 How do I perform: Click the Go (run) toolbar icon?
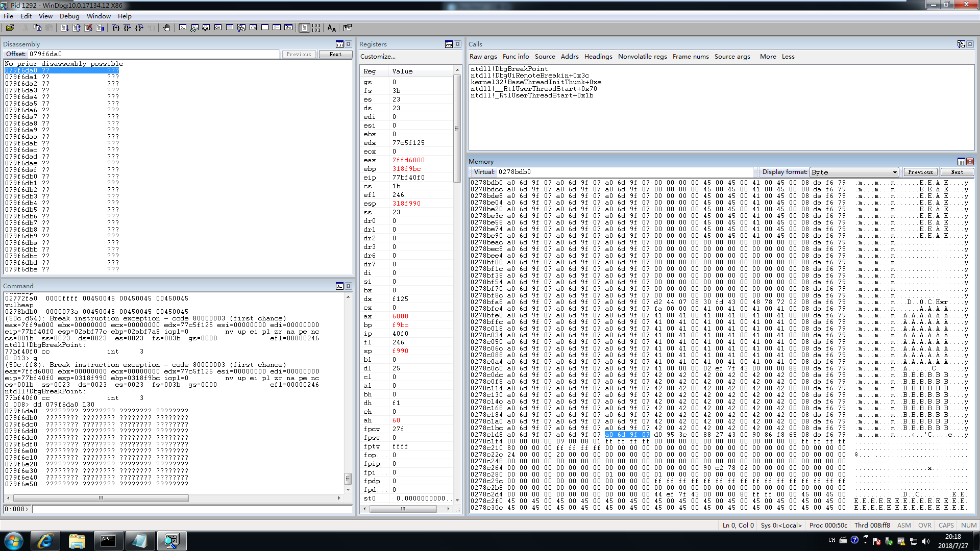[x=65, y=28]
